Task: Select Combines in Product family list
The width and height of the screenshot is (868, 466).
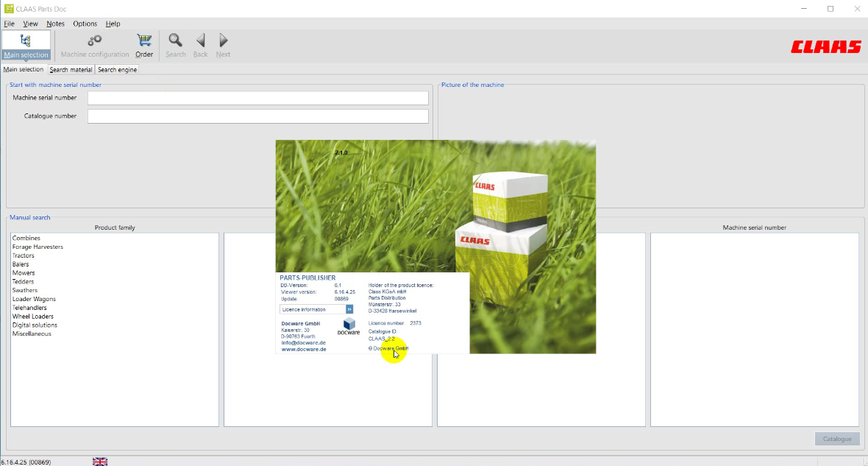Action: pos(26,239)
